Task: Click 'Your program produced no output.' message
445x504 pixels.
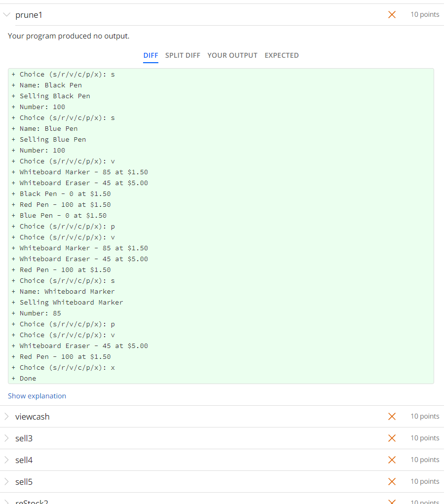Action: pos(69,36)
